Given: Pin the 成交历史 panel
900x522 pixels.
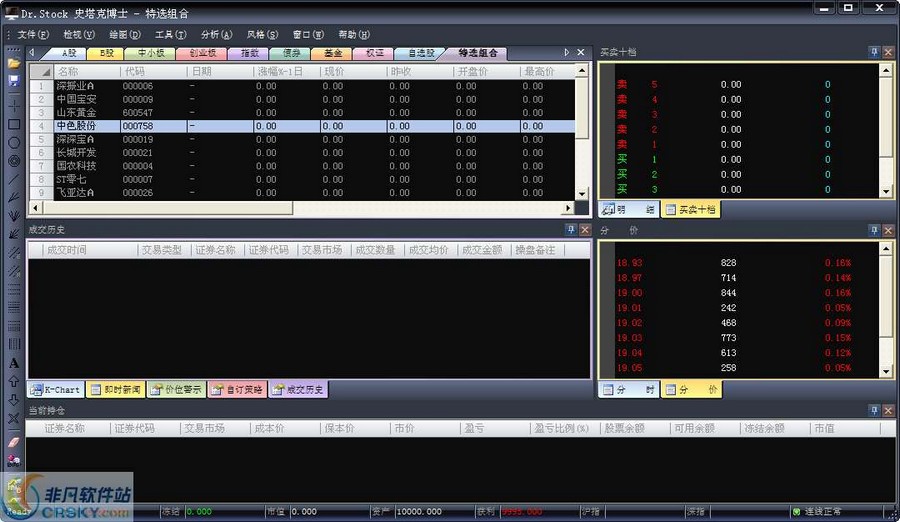Looking at the screenshot, I should (571, 230).
